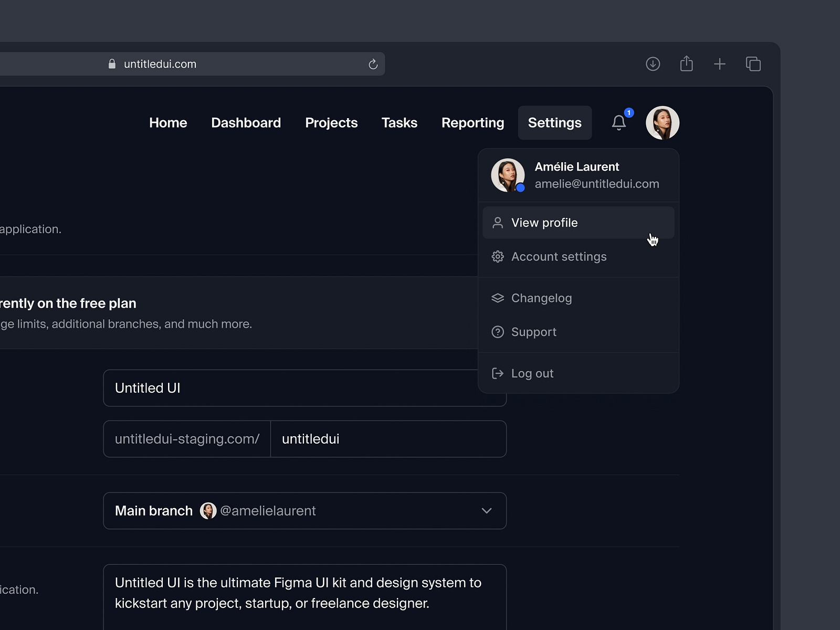
Task: Show all browser tabs overview
Action: tap(753, 64)
